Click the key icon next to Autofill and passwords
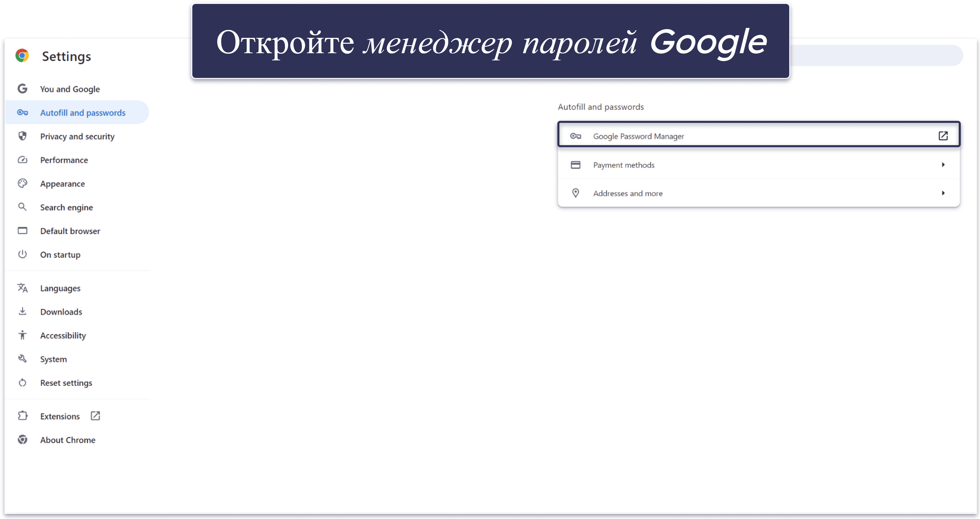This screenshot has height=519, width=980. pos(22,112)
